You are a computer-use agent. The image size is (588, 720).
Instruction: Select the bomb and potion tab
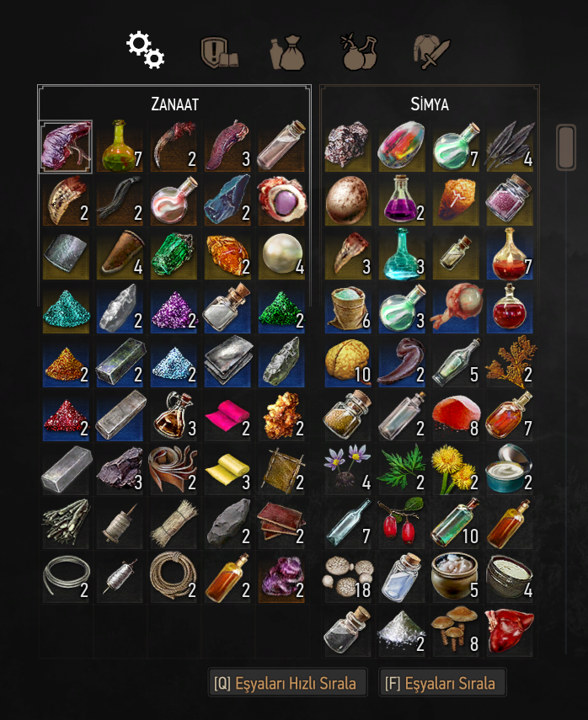tap(359, 51)
